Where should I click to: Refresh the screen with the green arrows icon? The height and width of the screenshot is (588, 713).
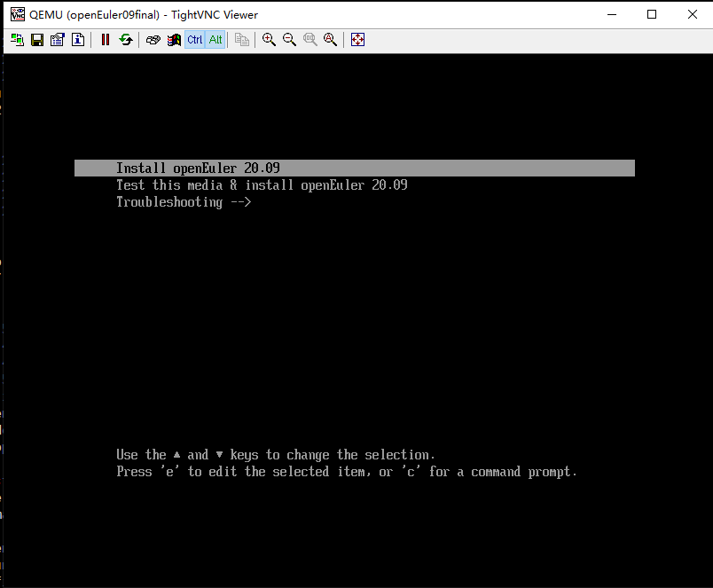click(x=126, y=40)
